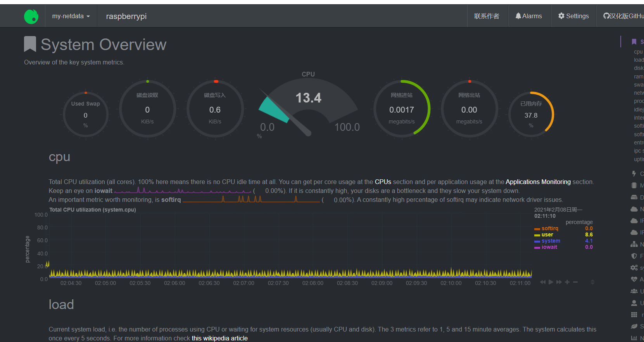This screenshot has width=644, height=342.
Task: Open the Alarms panel
Action: pos(529,16)
